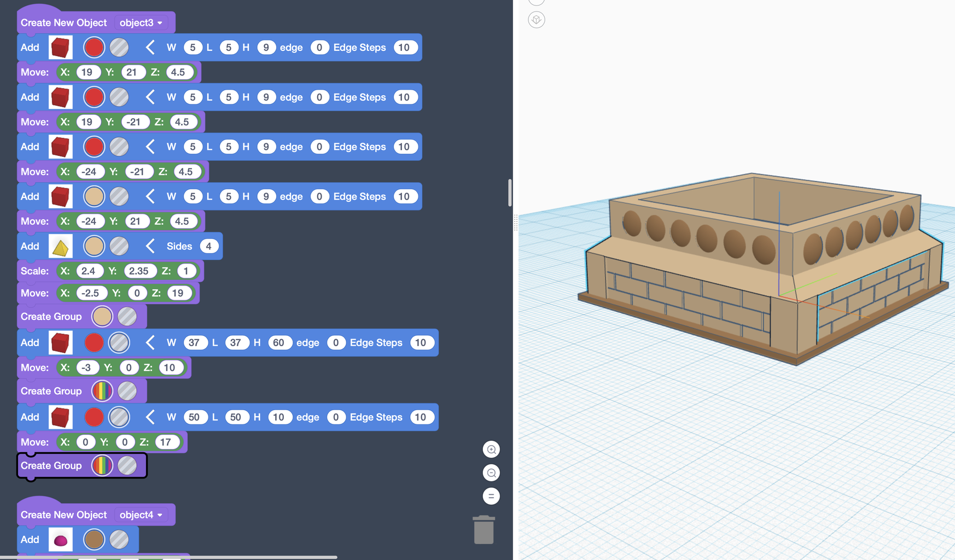Collapse the first Add block with the chevron arrow
The height and width of the screenshot is (560, 955).
150,47
